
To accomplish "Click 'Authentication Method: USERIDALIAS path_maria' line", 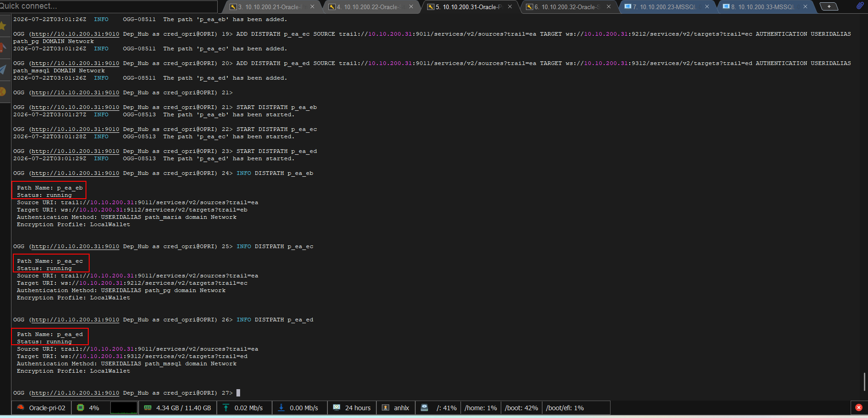I will coord(127,217).
